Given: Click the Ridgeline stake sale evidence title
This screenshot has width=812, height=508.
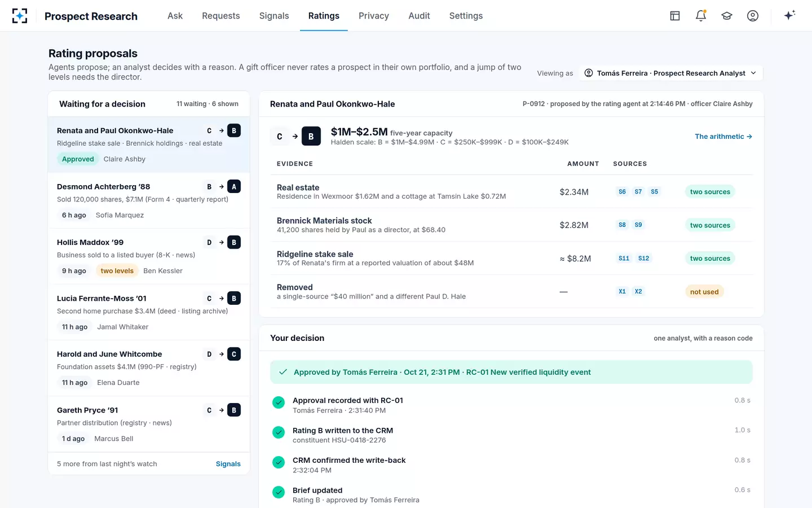Looking at the screenshot, I should 315,254.
